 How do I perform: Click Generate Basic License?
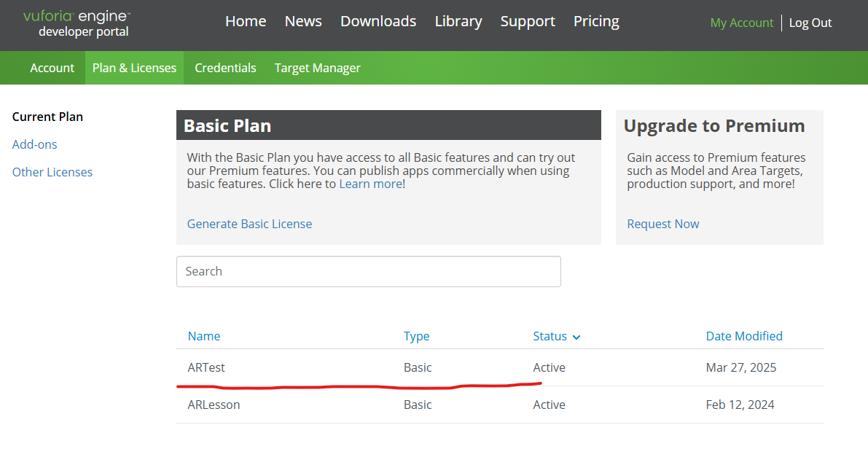click(x=250, y=224)
